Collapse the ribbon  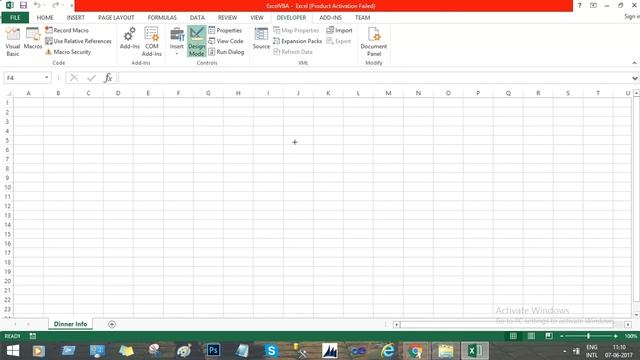coord(634,63)
